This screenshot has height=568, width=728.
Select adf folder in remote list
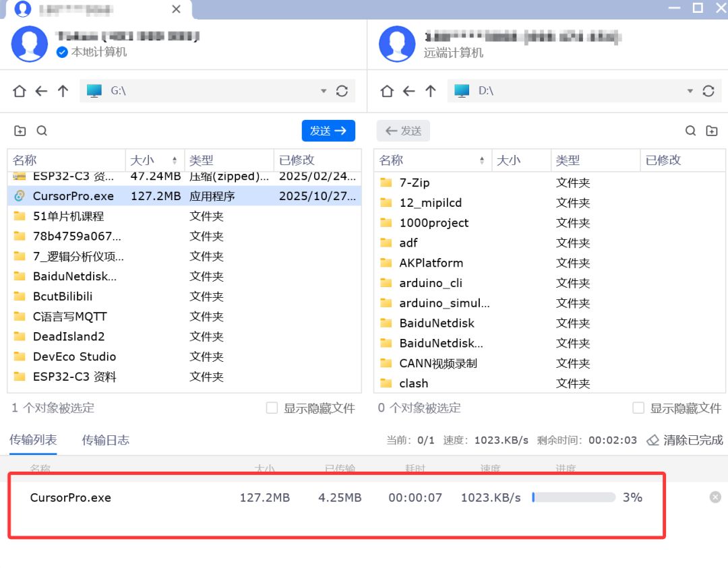tap(550, 243)
